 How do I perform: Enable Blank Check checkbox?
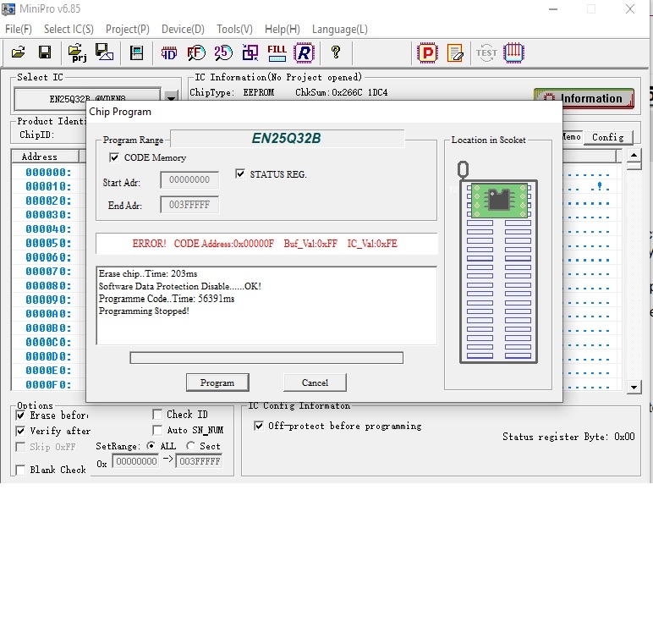[20, 470]
